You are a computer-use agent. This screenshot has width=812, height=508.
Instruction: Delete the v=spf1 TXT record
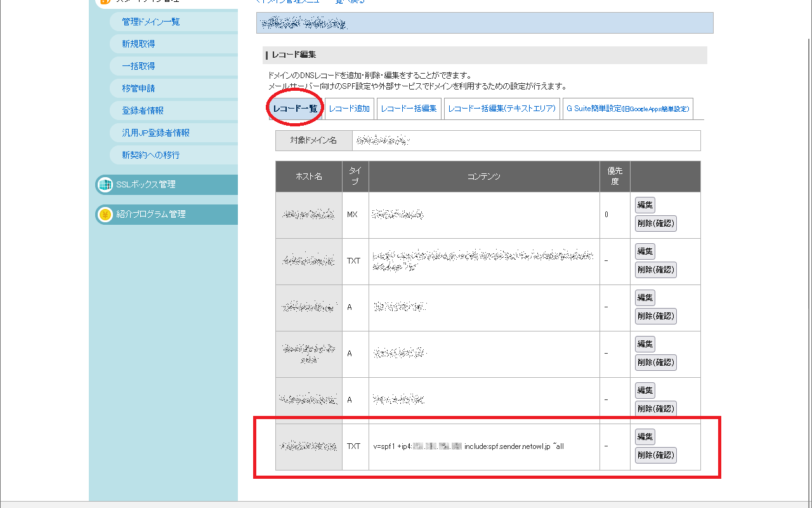pos(655,455)
